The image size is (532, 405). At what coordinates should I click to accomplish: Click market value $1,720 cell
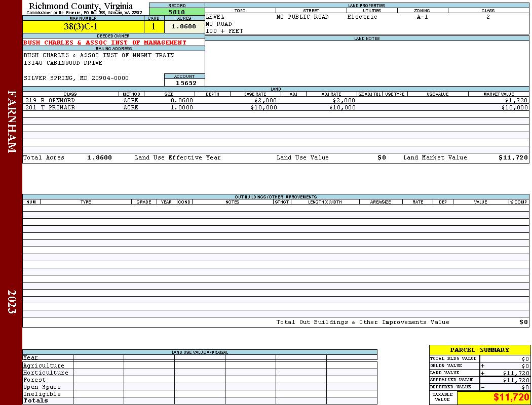tap(516, 100)
